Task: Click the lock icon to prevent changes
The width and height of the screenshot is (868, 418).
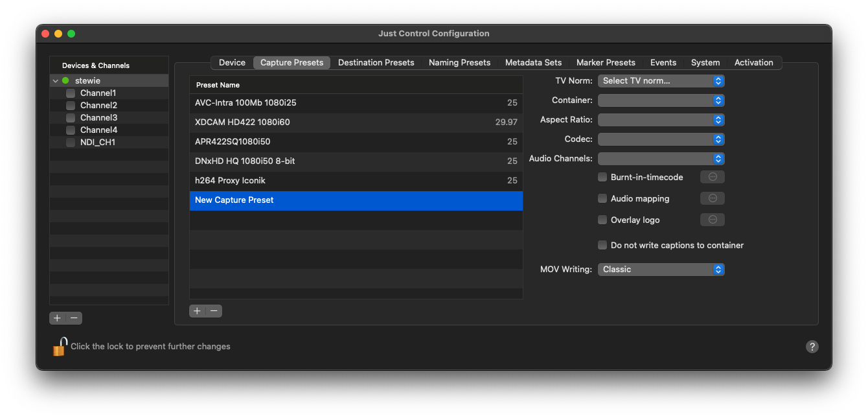Action: [60, 347]
